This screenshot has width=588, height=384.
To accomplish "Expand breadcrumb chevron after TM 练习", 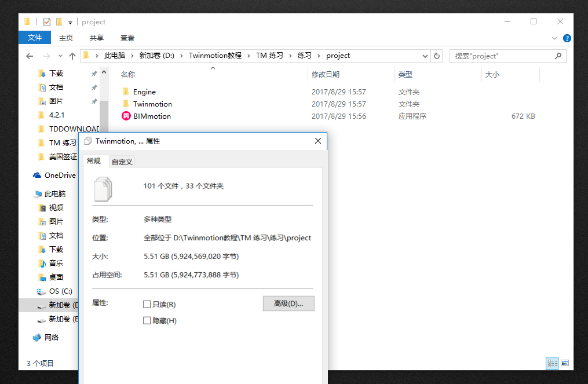I will point(290,56).
